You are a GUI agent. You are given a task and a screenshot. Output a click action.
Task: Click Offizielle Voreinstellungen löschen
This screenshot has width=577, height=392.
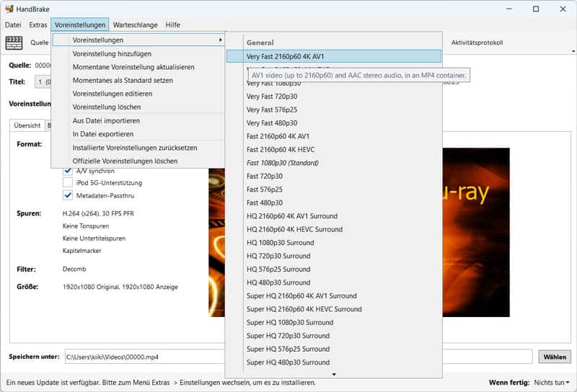click(x=138, y=161)
